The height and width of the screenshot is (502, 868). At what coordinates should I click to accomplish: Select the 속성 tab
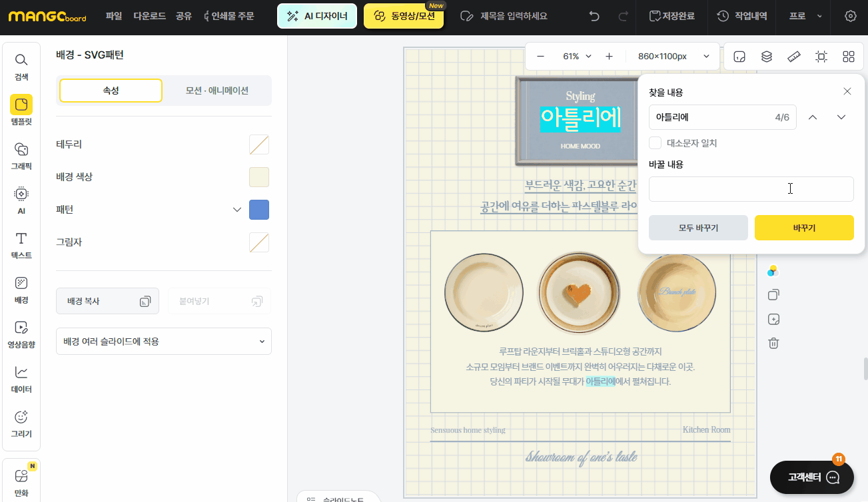tap(111, 91)
